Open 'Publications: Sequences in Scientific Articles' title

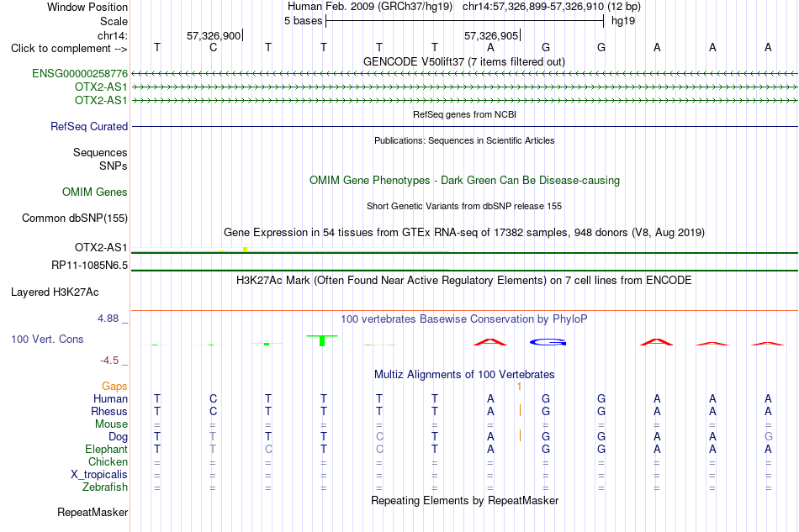pos(464,140)
